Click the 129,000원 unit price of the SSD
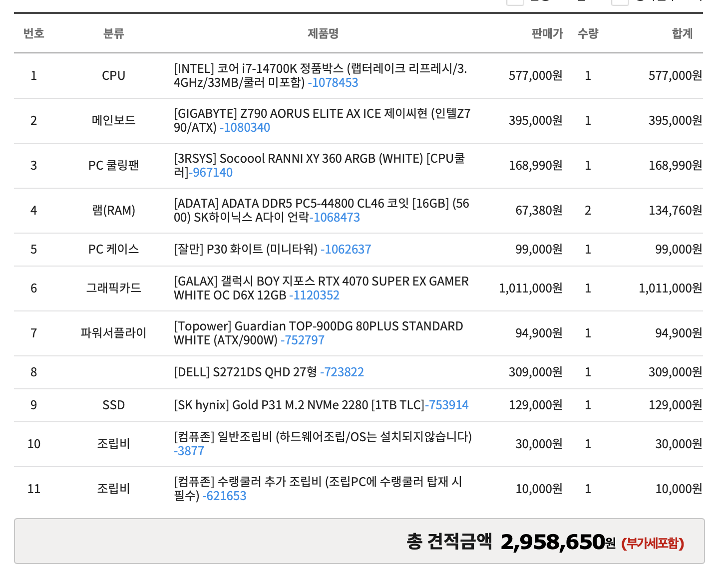This screenshot has width=728, height=578. (536, 405)
